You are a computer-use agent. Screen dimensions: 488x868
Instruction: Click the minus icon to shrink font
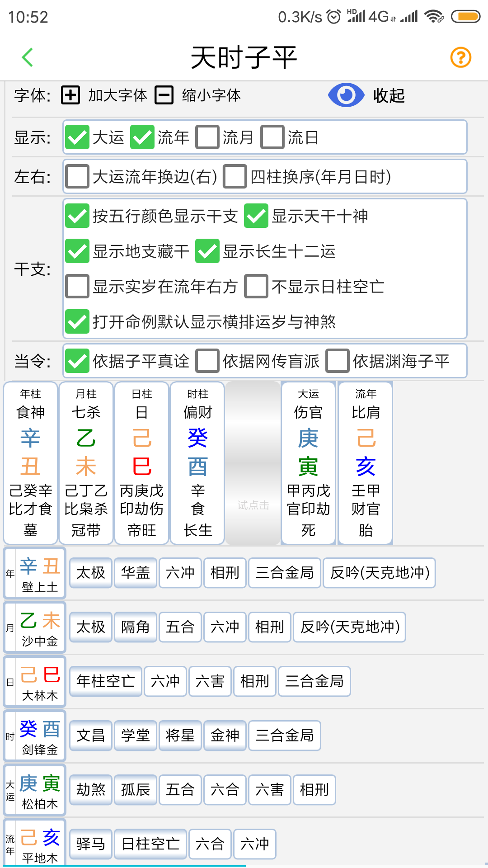point(164,95)
